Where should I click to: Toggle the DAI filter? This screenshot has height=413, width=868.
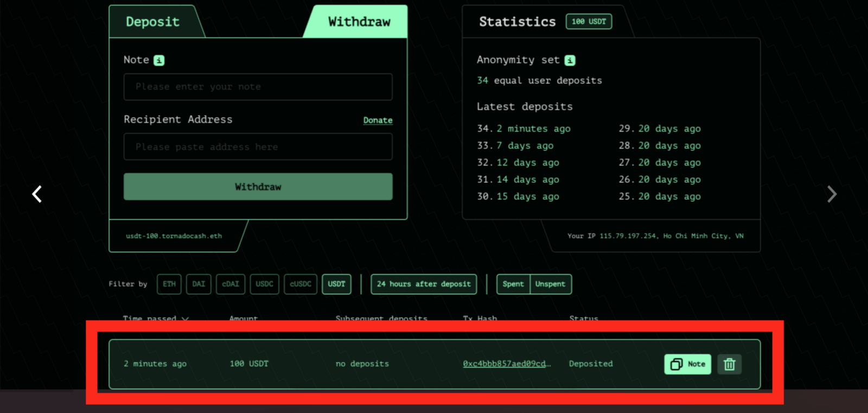point(199,284)
